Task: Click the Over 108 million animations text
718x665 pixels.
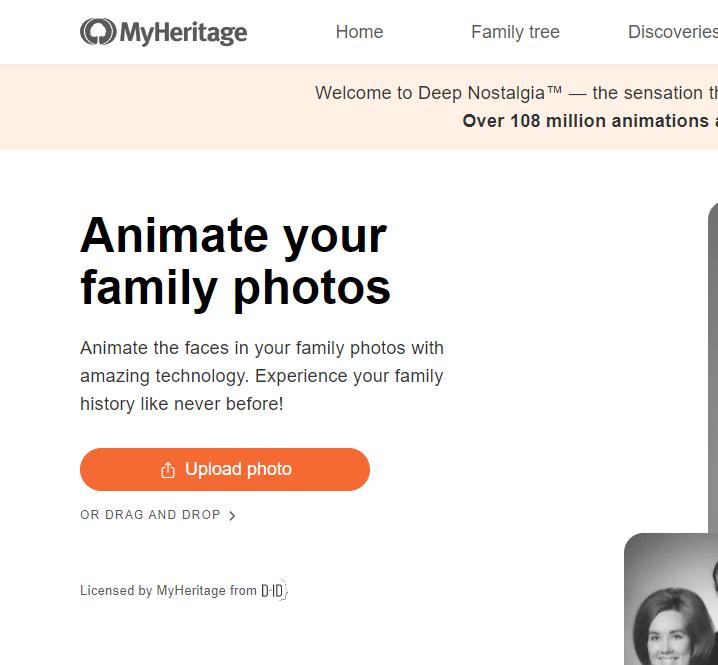Action: click(589, 121)
